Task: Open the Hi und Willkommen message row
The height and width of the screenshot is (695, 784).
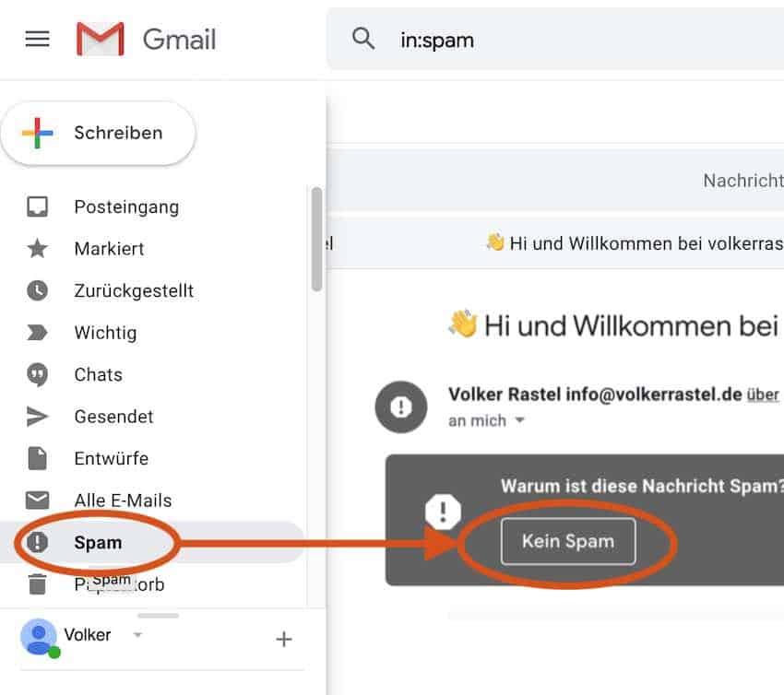Action: pos(555,243)
